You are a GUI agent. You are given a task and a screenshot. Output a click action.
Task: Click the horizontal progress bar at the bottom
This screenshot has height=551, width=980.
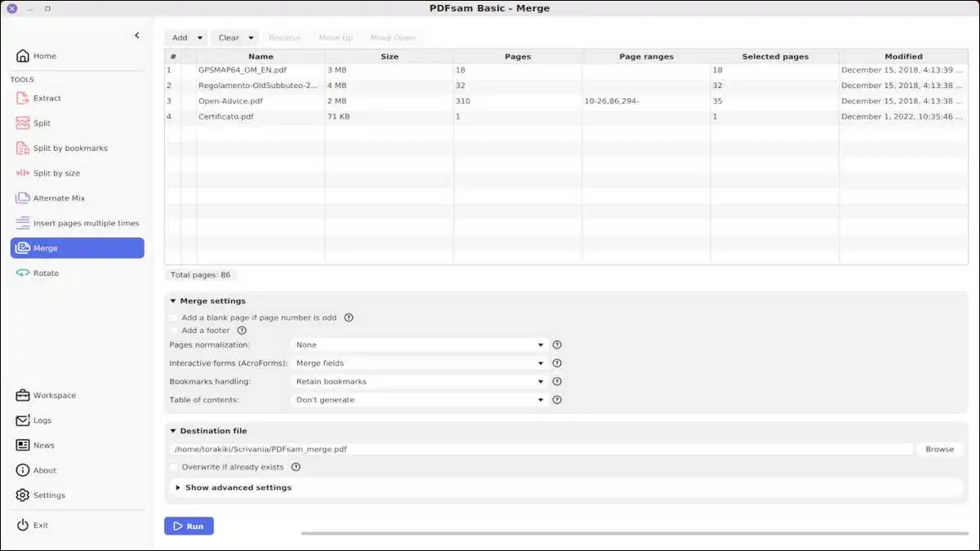(x=634, y=534)
